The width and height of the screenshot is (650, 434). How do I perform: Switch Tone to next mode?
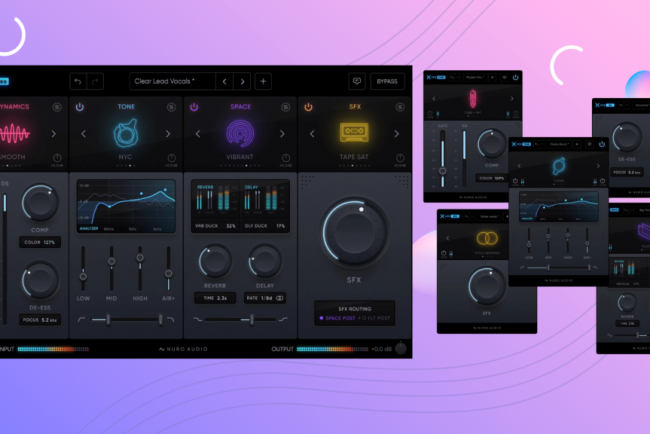168,134
